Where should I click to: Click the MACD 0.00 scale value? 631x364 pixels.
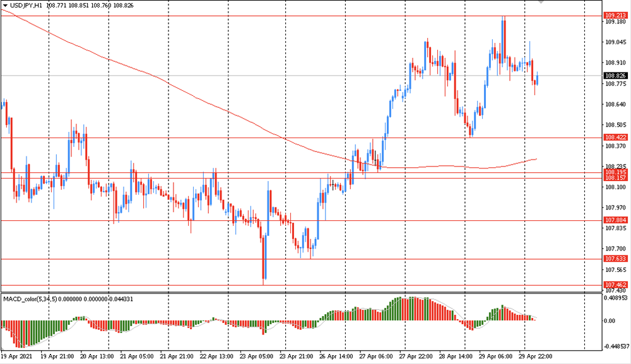(610, 321)
